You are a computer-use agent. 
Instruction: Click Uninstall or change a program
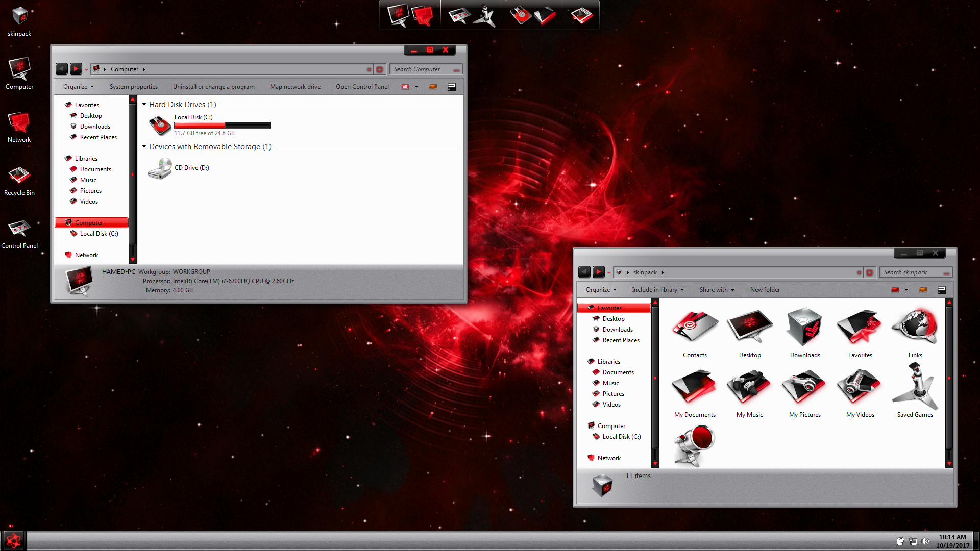coord(213,87)
